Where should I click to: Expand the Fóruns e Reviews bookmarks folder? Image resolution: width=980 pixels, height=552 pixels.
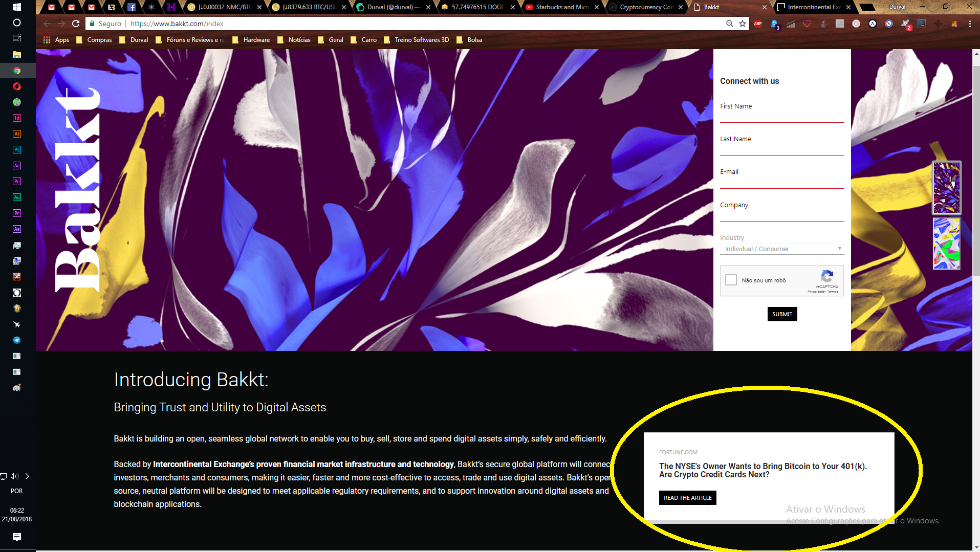[x=190, y=40]
